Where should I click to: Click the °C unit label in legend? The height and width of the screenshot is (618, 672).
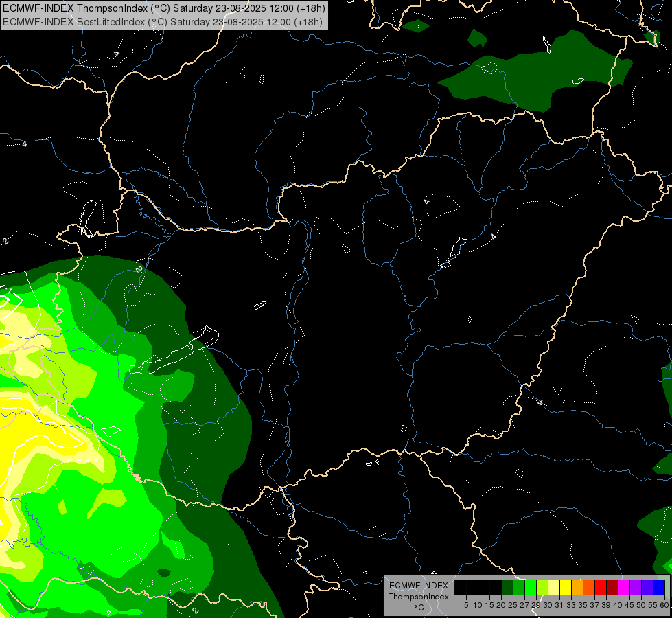click(419, 607)
